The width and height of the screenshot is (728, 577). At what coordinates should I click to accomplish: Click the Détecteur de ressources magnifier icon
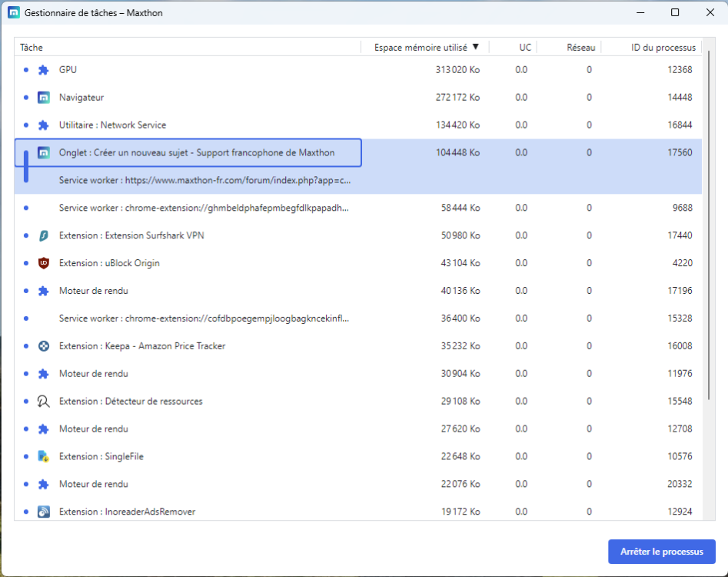[x=44, y=402]
